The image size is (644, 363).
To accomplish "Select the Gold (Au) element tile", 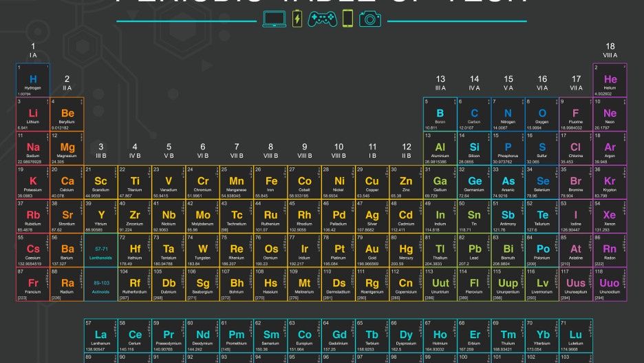I will [x=372, y=250].
